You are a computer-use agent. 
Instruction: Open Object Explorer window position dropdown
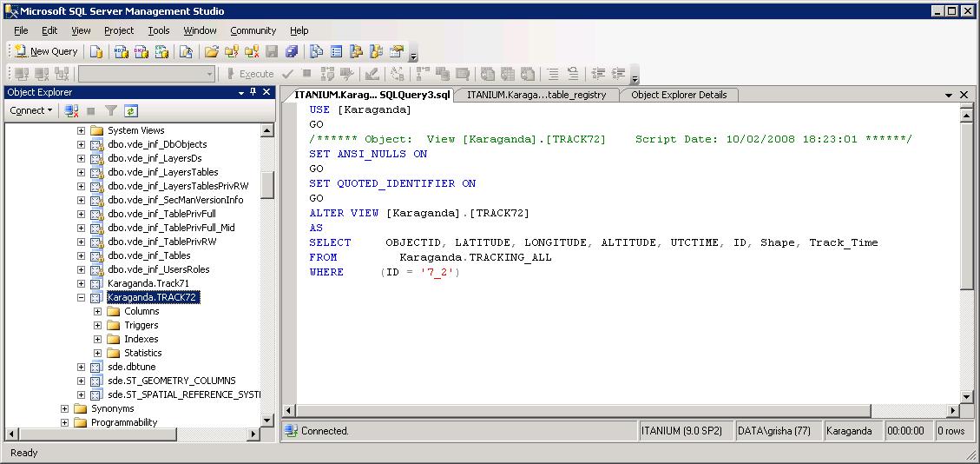[x=241, y=93]
